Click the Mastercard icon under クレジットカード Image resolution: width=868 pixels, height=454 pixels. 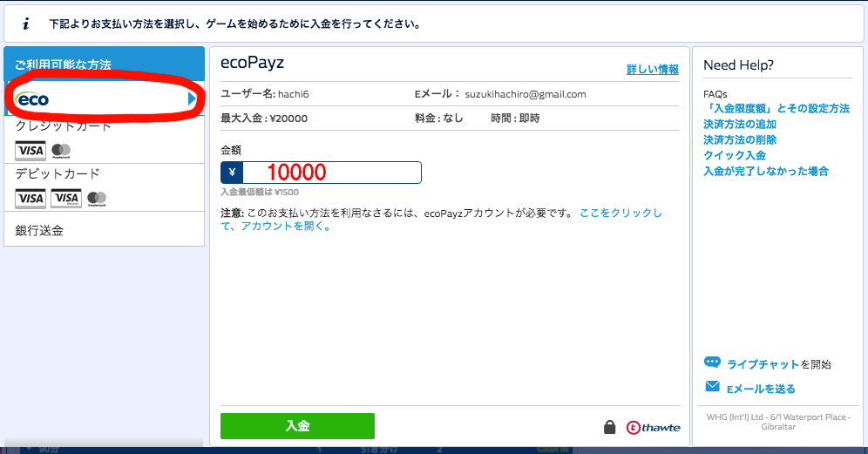(61, 151)
